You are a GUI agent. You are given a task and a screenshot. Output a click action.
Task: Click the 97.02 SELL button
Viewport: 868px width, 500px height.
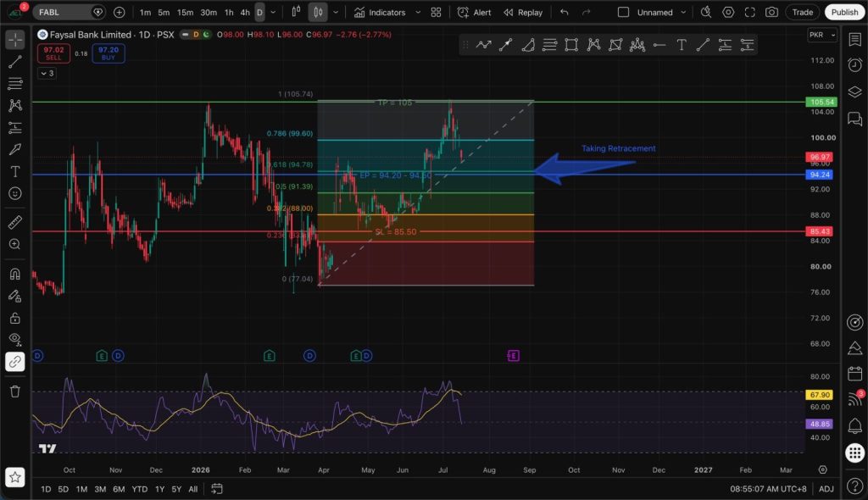pyautogui.click(x=53, y=53)
